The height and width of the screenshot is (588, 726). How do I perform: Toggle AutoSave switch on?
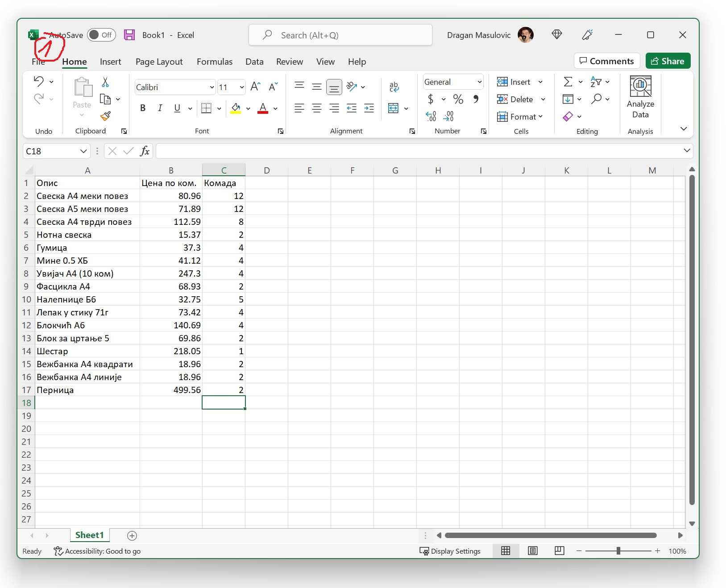tap(101, 35)
